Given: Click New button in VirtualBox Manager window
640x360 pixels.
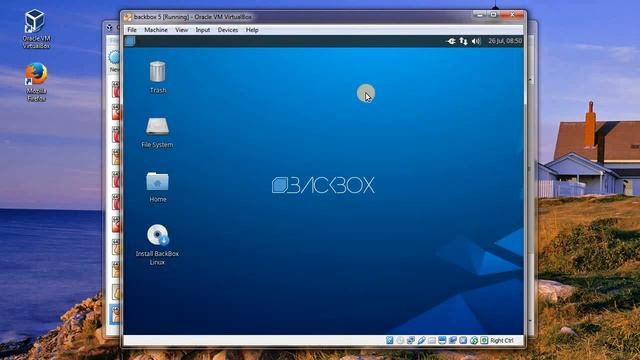Looking at the screenshot, I should tap(114, 61).
